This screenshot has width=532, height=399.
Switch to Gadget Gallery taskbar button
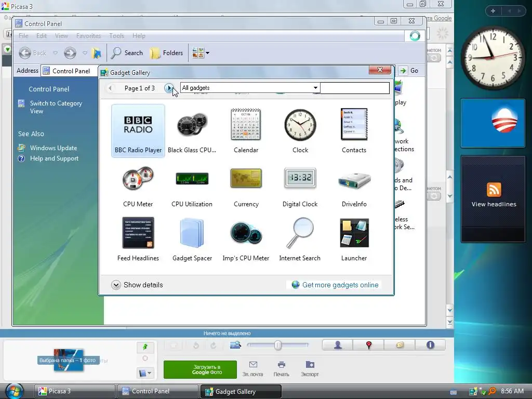point(241,391)
